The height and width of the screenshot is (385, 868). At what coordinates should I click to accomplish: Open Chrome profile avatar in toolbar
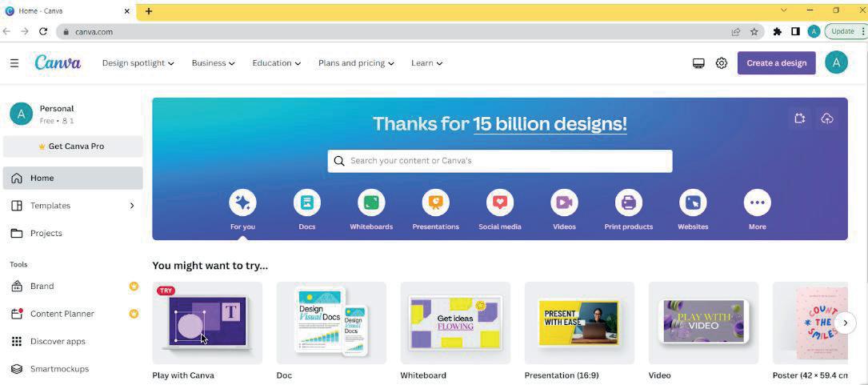click(814, 31)
